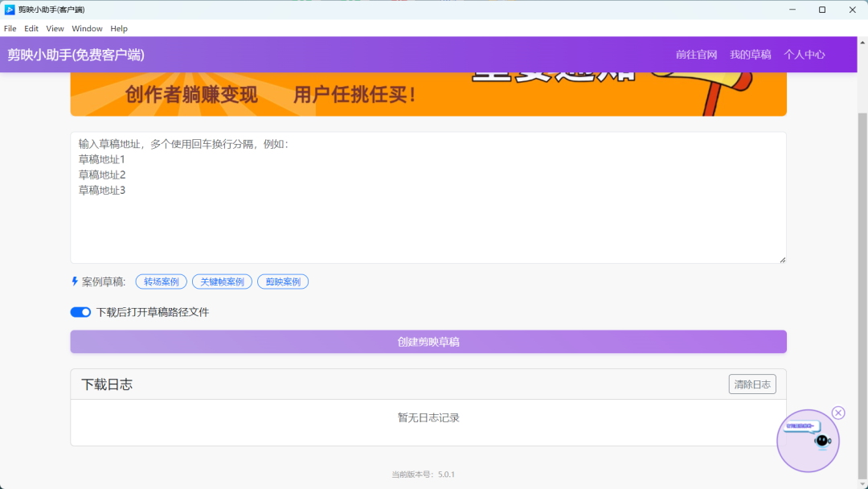Go to 前往官网 link
868x489 pixels.
(x=696, y=54)
